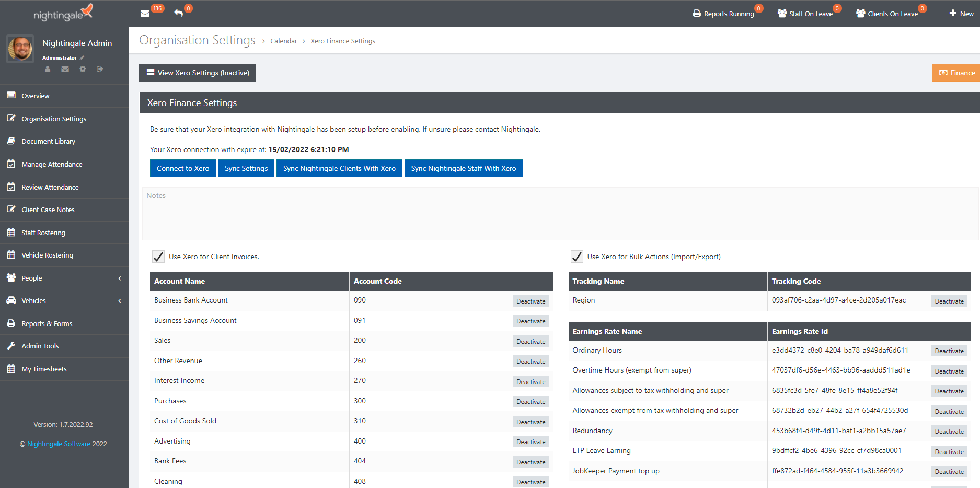Go to Staff Rostering
Viewport: 980px width, 488px height.
(64, 233)
